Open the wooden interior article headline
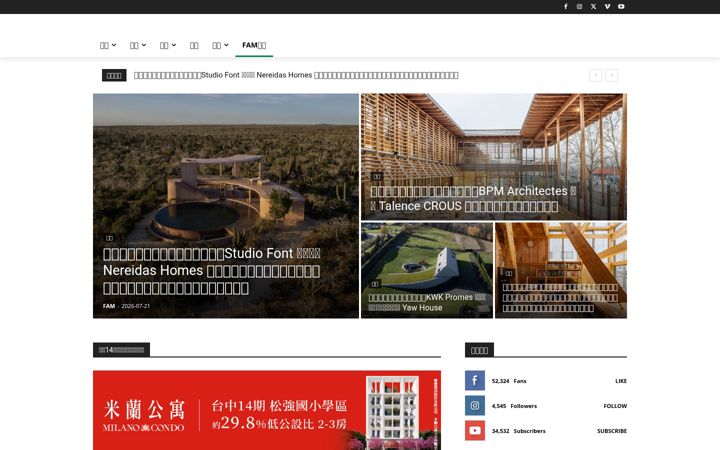Image resolution: width=720 pixels, height=450 pixels. click(x=560, y=298)
